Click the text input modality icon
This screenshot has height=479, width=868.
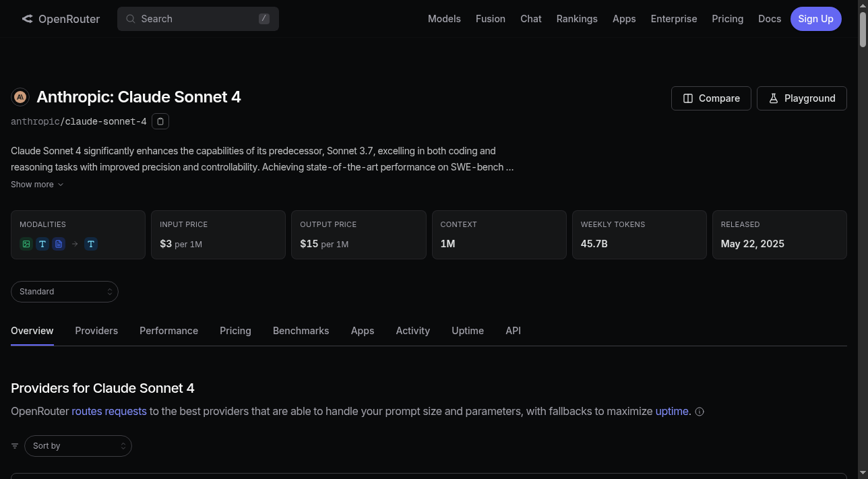[42, 244]
